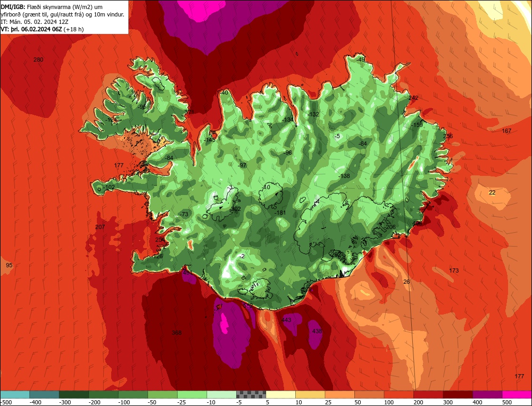Image resolution: width=532 pixels, height=406 pixels.
Task: Click the map value -302
Action: 235,209
